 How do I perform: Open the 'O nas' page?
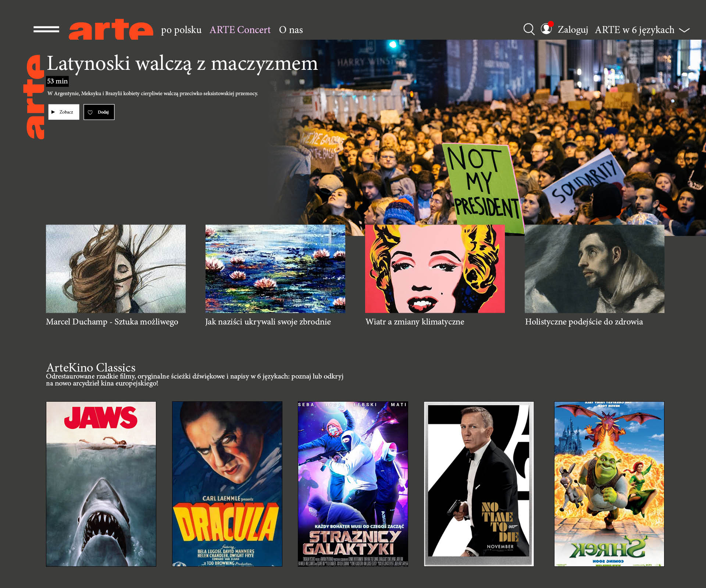[x=291, y=30]
